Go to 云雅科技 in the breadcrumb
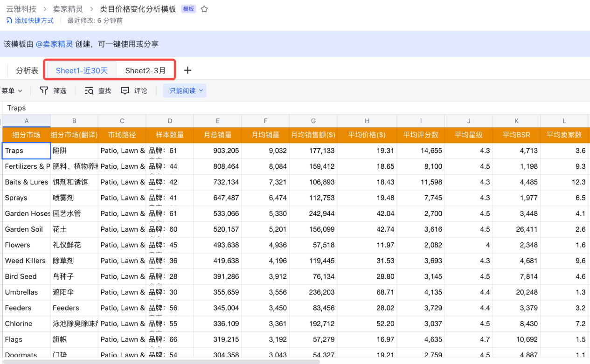590x364 pixels. [x=21, y=9]
